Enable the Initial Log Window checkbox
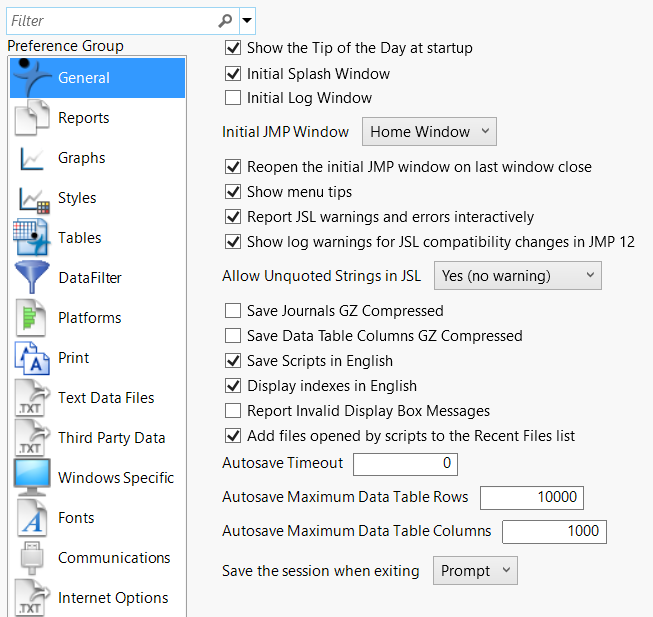 point(233,98)
